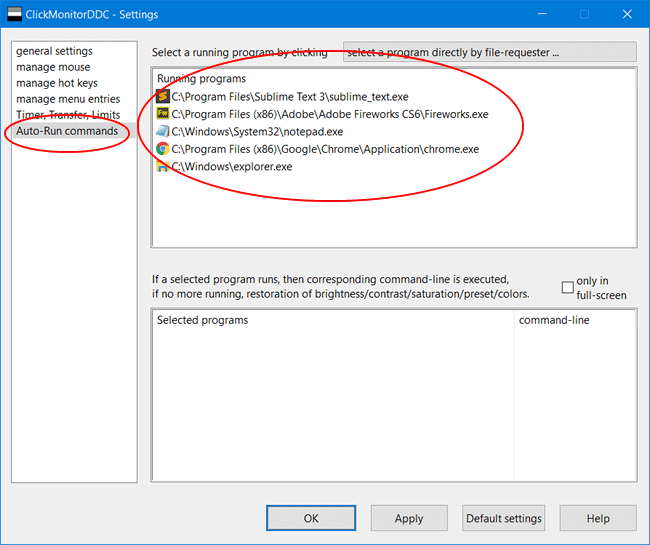The width and height of the screenshot is (650, 545).
Task: Click the ClickMonitorDDC title bar icon
Action: pyautogui.click(x=14, y=15)
